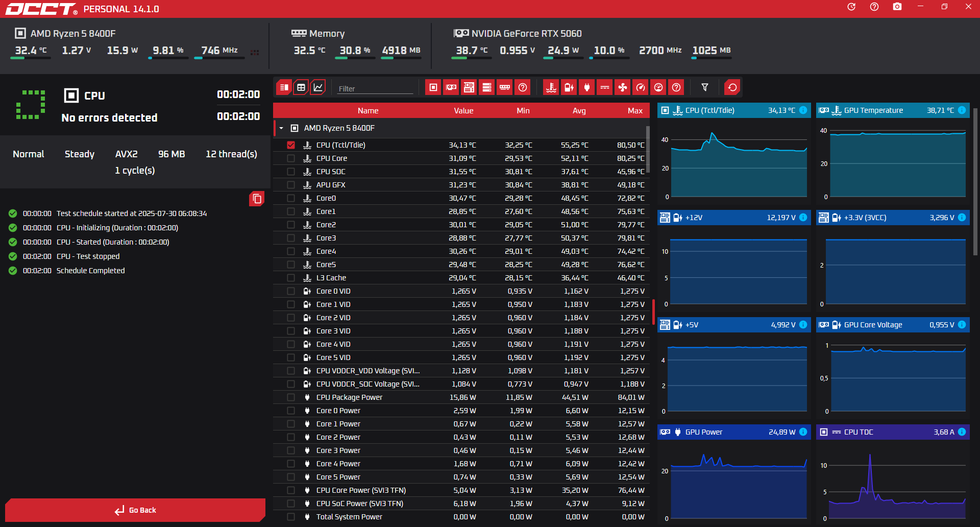The height and width of the screenshot is (527, 980).
Task: Click the '12 thread(s)' test setting
Action: click(231, 154)
